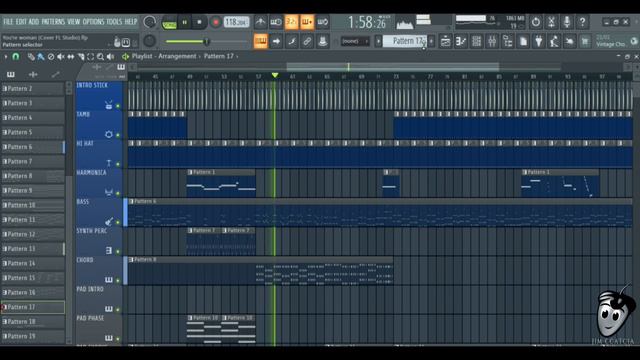Click the HI HAT track instrument icon
The height and width of the screenshot is (360, 640).
[109, 163]
